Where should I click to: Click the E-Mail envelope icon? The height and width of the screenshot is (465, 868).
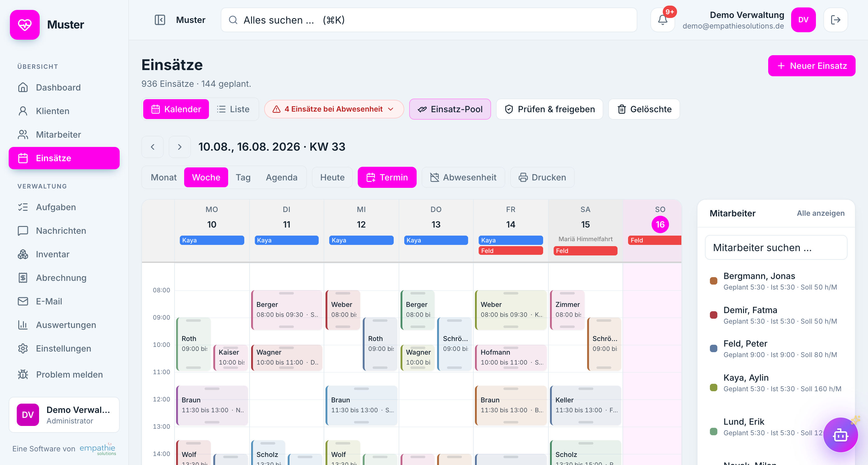[x=23, y=301]
